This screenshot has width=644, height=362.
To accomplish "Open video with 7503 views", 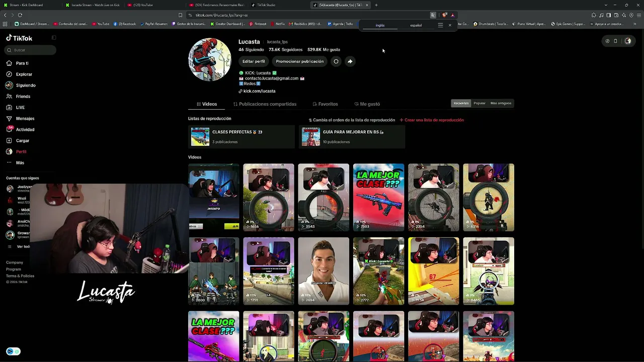I will point(378,197).
